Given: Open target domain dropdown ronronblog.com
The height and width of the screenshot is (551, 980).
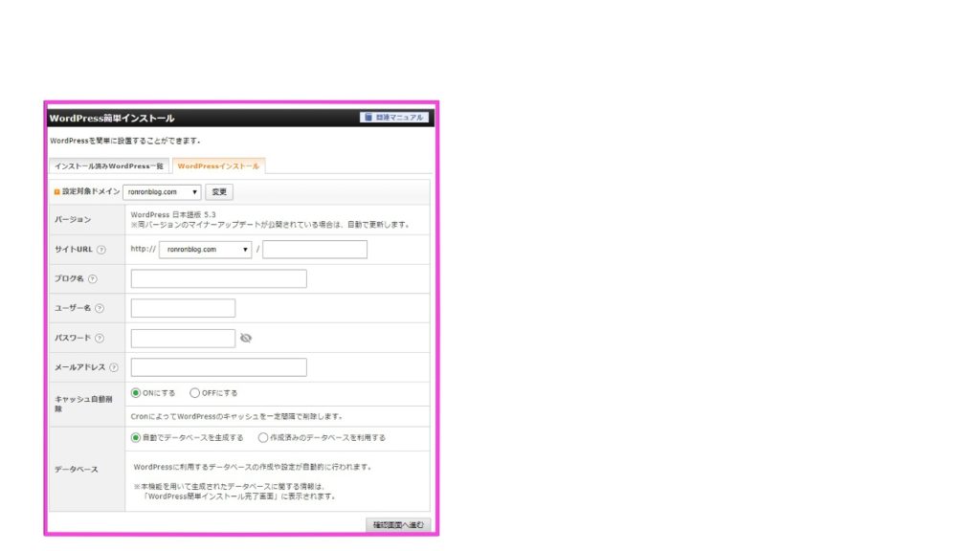Looking at the screenshot, I should (x=162, y=191).
